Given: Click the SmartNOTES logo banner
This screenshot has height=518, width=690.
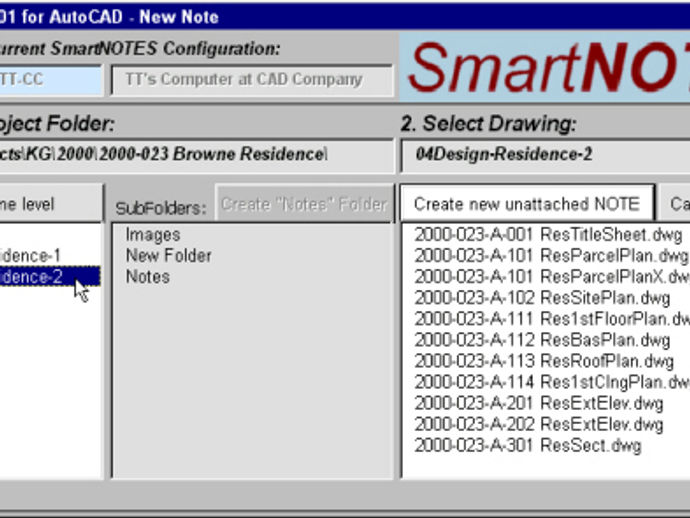Looking at the screenshot, I should [545, 66].
